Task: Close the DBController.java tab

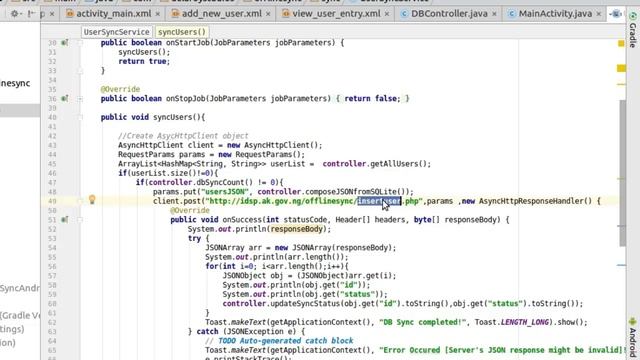Action: pyautogui.click(x=494, y=14)
